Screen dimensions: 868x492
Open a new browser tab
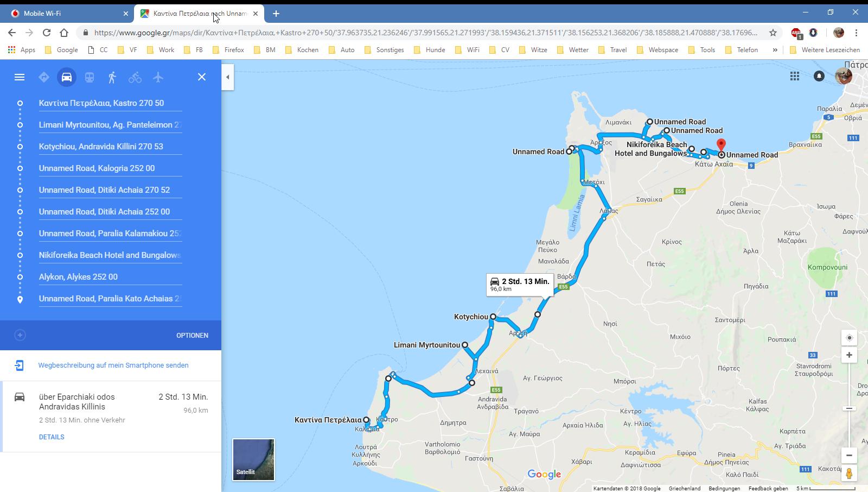pos(276,13)
